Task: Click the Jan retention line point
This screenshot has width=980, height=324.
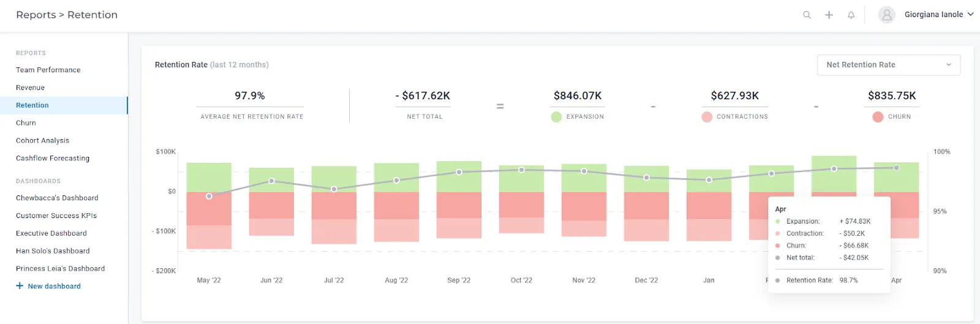Action: coord(709,180)
